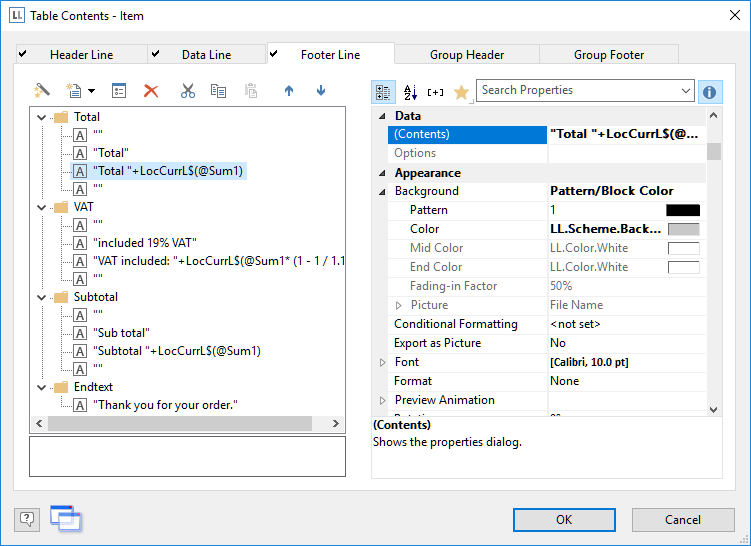Image resolution: width=751 pixels, height=546 pixels.
Task: Open help with question mark button
Action: [27, 520]
